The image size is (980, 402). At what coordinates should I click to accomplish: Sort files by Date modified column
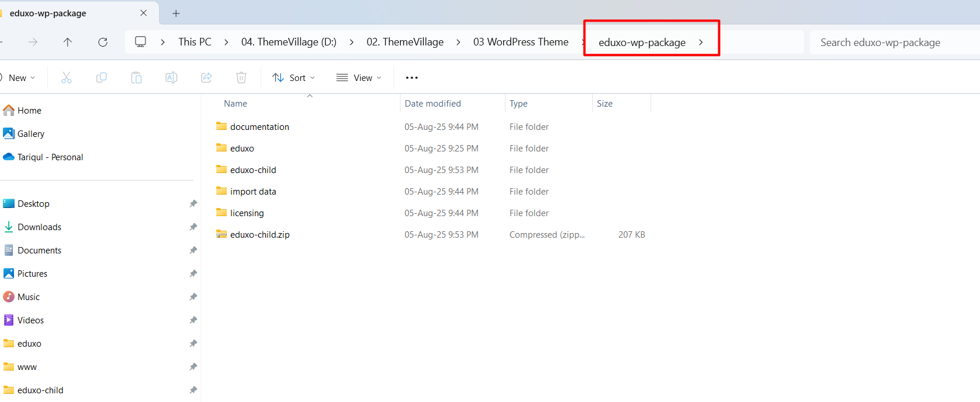[x=433, y=104]
